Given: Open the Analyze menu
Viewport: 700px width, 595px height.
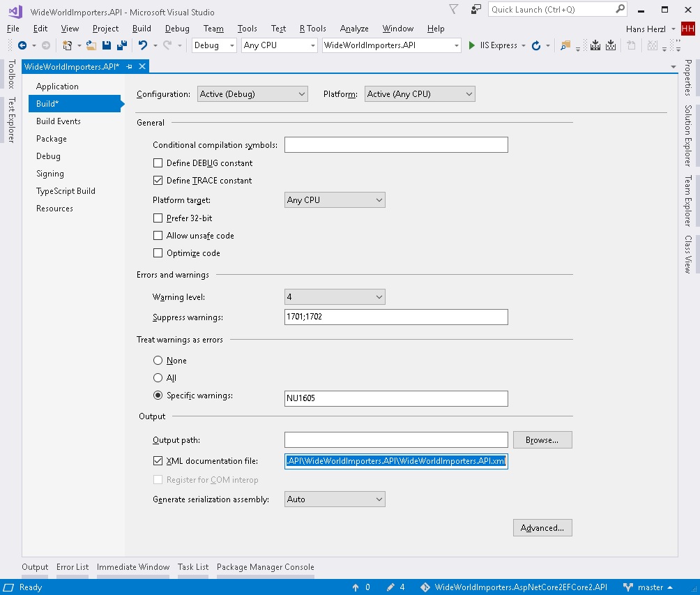Looking at the screenshot, I should [x=354, y=29].
